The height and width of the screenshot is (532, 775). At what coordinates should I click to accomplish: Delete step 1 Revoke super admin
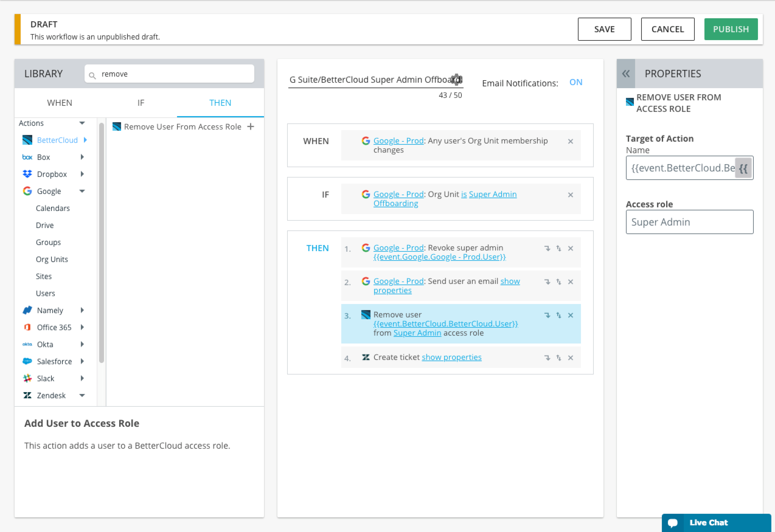point(571,248)
